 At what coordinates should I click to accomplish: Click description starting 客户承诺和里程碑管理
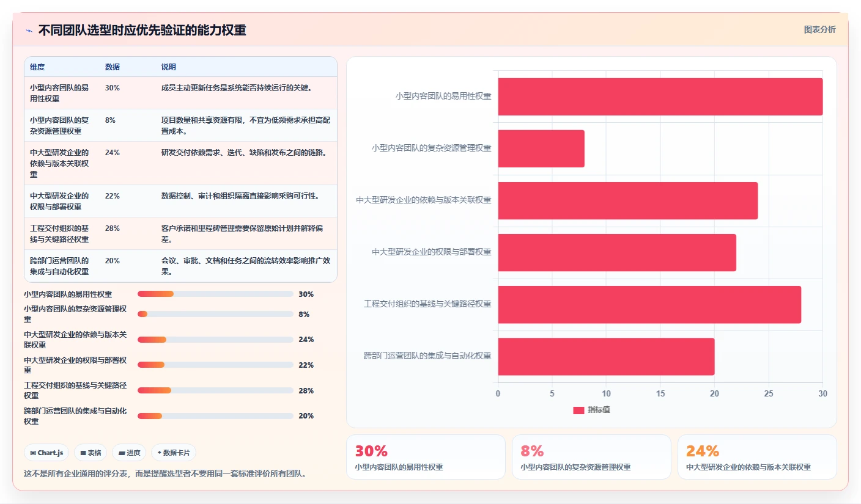point(246,233)
